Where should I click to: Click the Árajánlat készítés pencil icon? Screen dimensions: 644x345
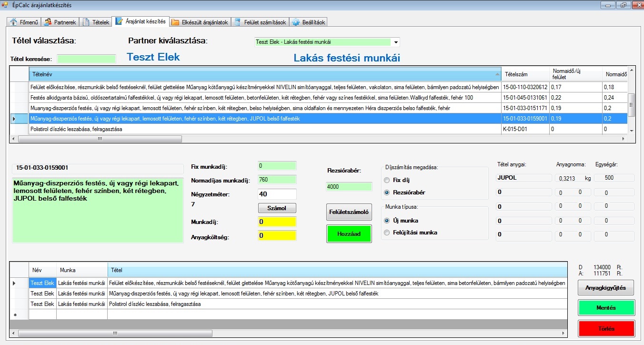point(119,21)
